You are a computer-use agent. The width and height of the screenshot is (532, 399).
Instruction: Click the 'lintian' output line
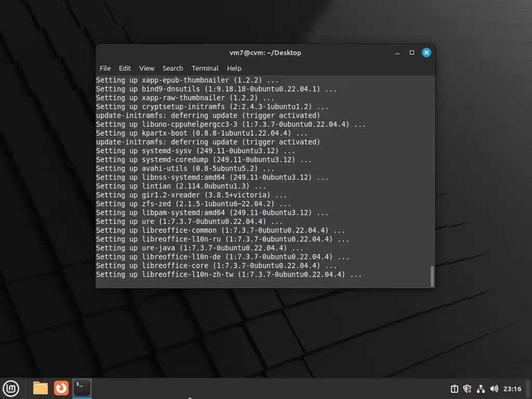pyautogui.click(x=181, y=186)
